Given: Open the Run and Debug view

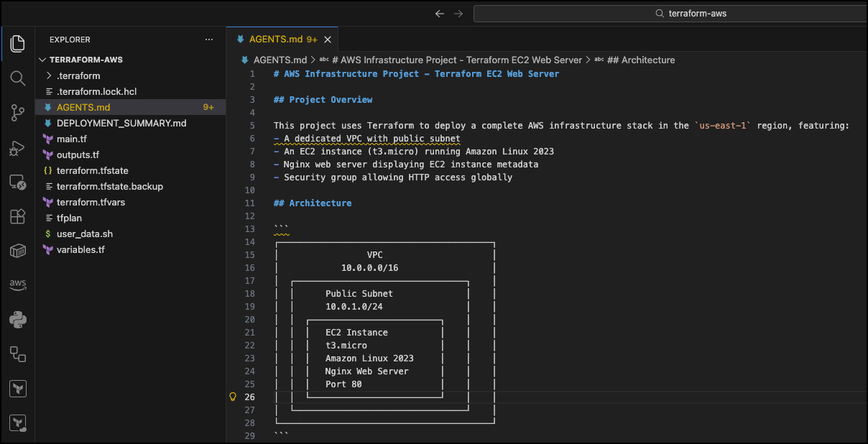Looking at the screenshot, I should (18, 148).
